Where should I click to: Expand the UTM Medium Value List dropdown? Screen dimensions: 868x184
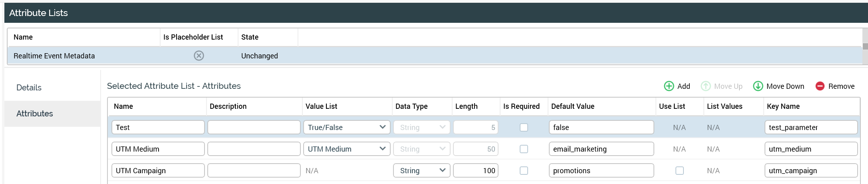click(346, 149)
